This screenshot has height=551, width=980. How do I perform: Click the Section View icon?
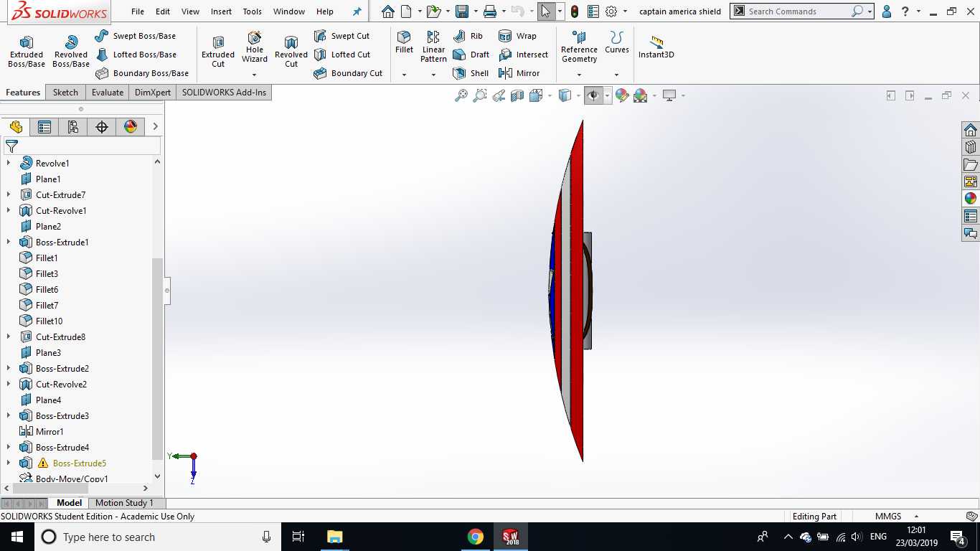tap(517, 95)
